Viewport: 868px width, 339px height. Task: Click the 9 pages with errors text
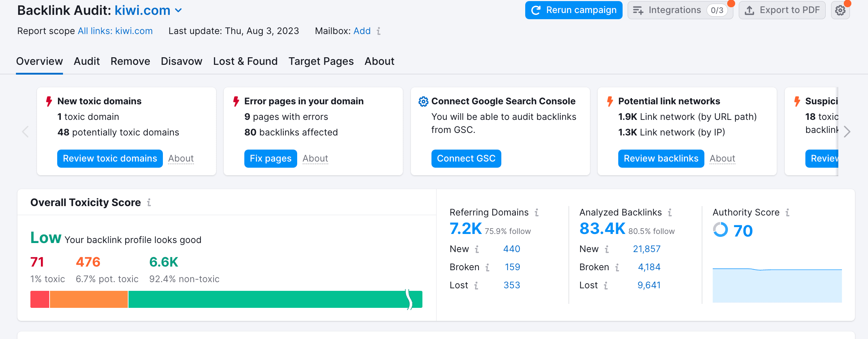tap(286, 117)
